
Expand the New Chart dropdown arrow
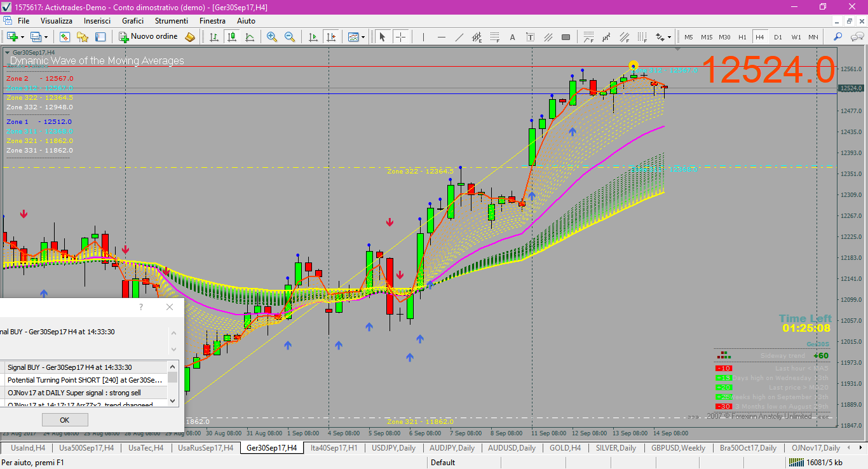click(22, 37)
